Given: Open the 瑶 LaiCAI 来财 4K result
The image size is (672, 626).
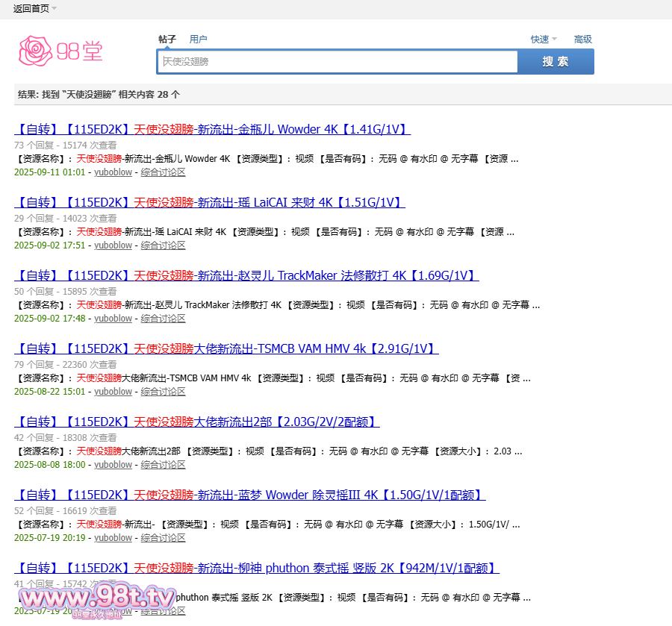Looking at the screenshot, I should coord(209,202).
